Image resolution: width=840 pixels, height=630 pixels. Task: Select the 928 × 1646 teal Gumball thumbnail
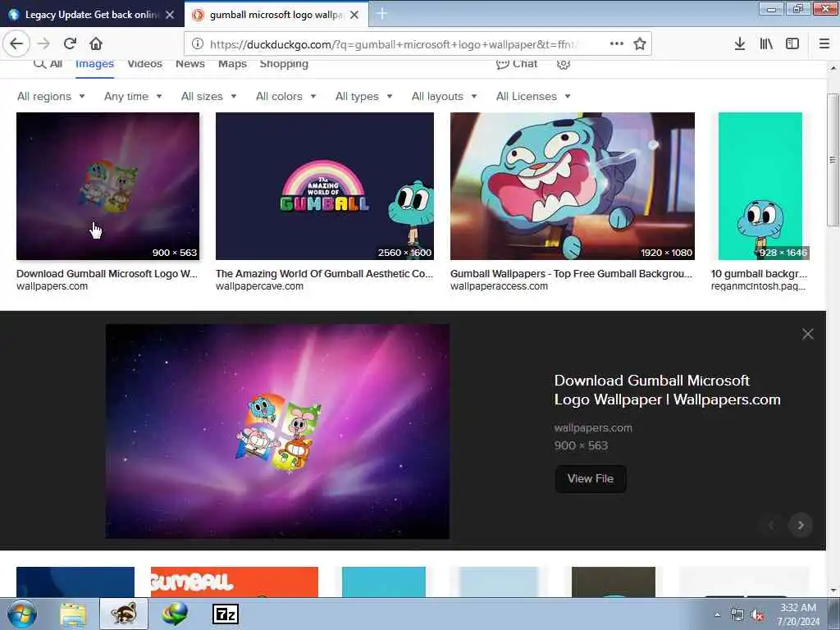(x=760, y=186)
